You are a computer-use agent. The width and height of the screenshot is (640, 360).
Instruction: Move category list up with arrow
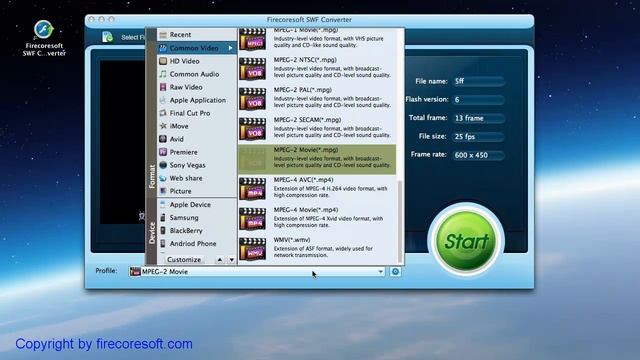click(x=220, y=260)
